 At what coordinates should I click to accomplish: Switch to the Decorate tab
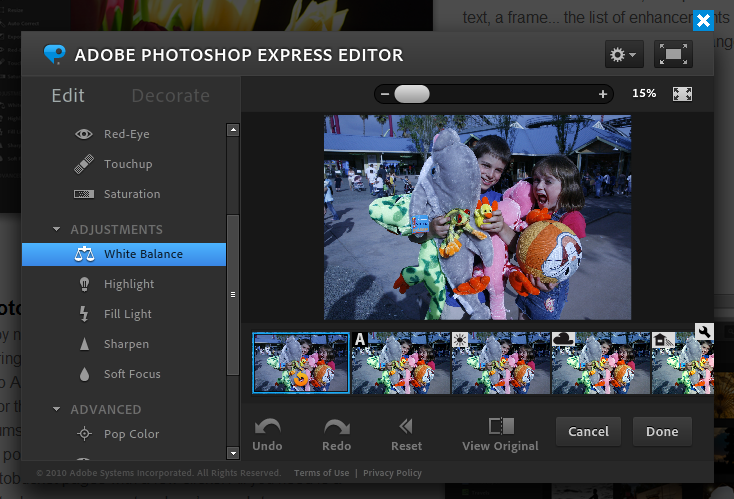[171, 96]
